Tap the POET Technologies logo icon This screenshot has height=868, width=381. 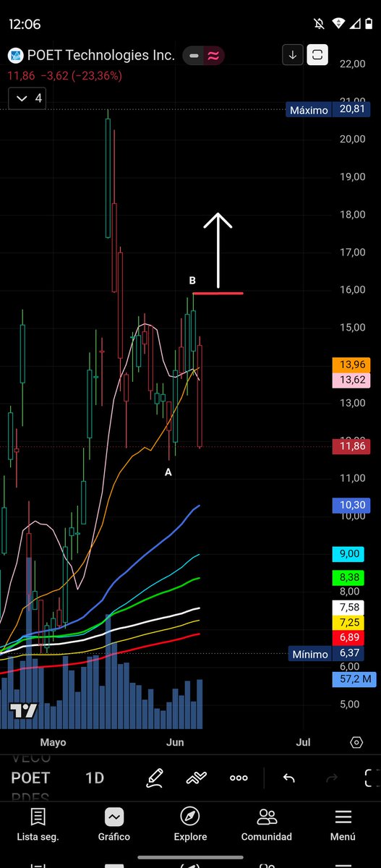(15, 56)
